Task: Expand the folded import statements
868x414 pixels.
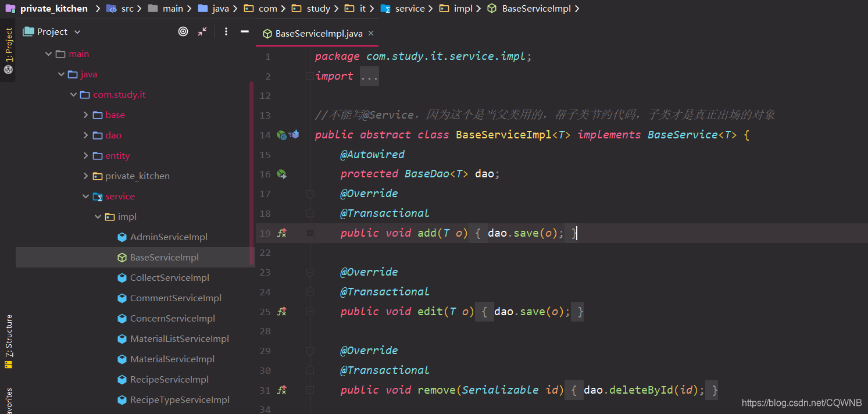Action: coord(310,76)
